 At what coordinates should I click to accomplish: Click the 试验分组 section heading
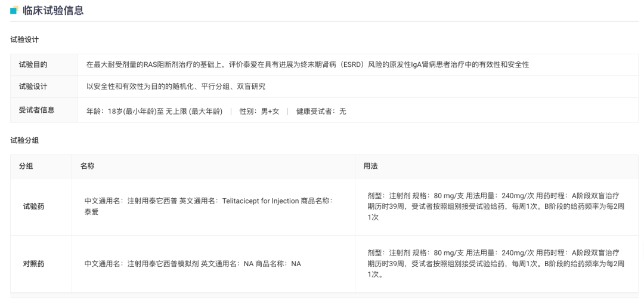pos(25,140)
